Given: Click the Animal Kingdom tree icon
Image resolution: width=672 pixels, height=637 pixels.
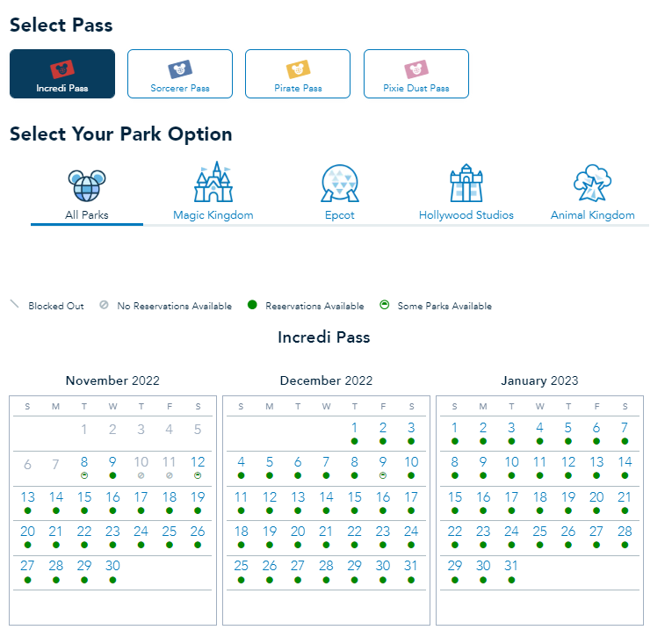Looking at the screenshot, I should (x=592, y=183).
